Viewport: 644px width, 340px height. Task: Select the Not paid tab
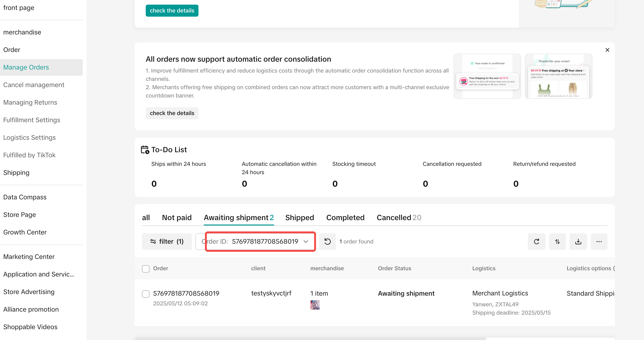pos(177,217)
